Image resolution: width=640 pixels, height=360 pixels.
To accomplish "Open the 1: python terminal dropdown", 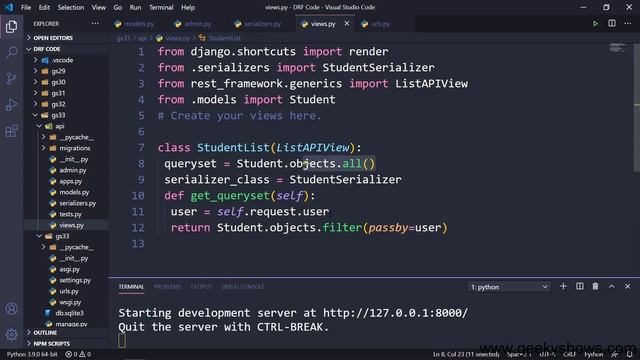I will coord(509,287).
